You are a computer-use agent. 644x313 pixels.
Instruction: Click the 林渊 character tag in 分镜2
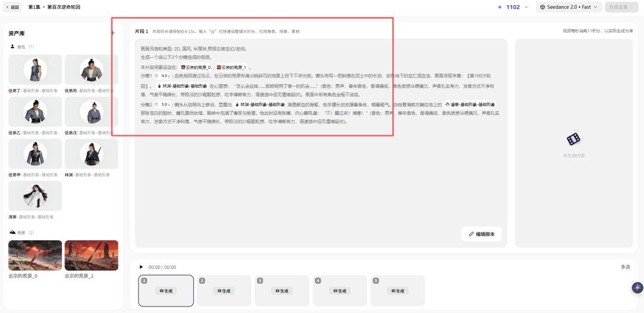pyautogui.click(x=259, y=105)
